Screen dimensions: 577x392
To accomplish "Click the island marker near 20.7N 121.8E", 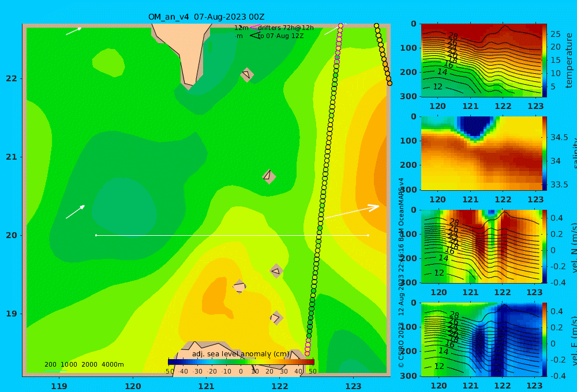I will pyautogui.click(x=269, y=176).
